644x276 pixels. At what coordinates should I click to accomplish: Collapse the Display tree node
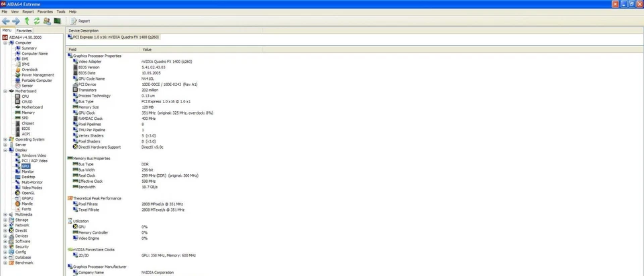point(5,150)
